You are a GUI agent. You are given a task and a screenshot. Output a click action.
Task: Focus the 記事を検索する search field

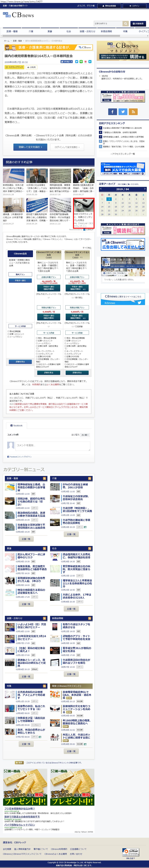point(108,24)
